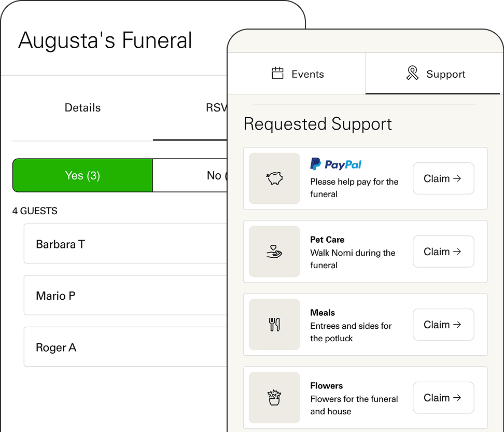Click the 4 GUESTS label
The height and width of the screenshot is (432, 504).
click(35, 211)
